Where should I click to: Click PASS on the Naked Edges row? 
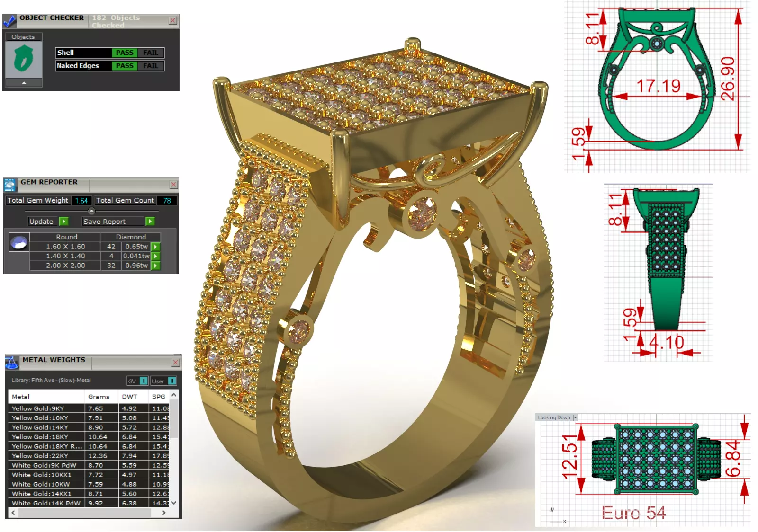tap(125, 66)
